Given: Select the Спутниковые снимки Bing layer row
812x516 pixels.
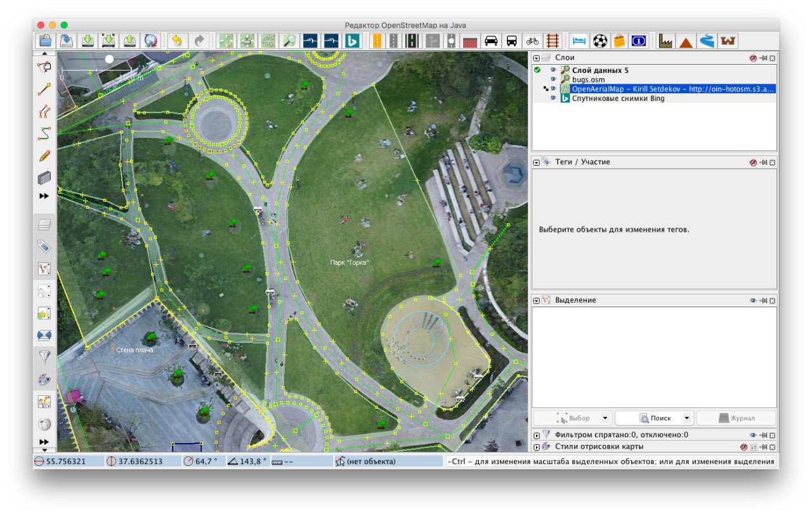Looking at the screenshot, I should [653, 98].
